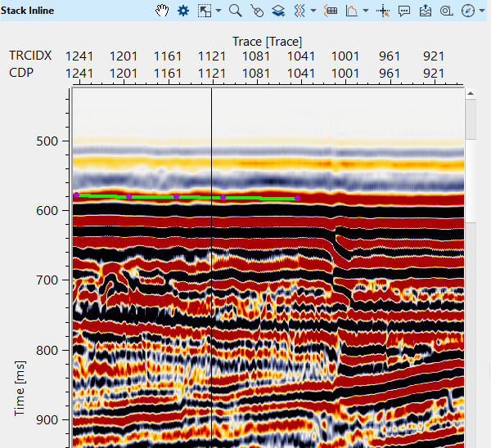Select the hand pan tool
The width and height of the screenshot is (491, 448).
(x=162, y=11)
